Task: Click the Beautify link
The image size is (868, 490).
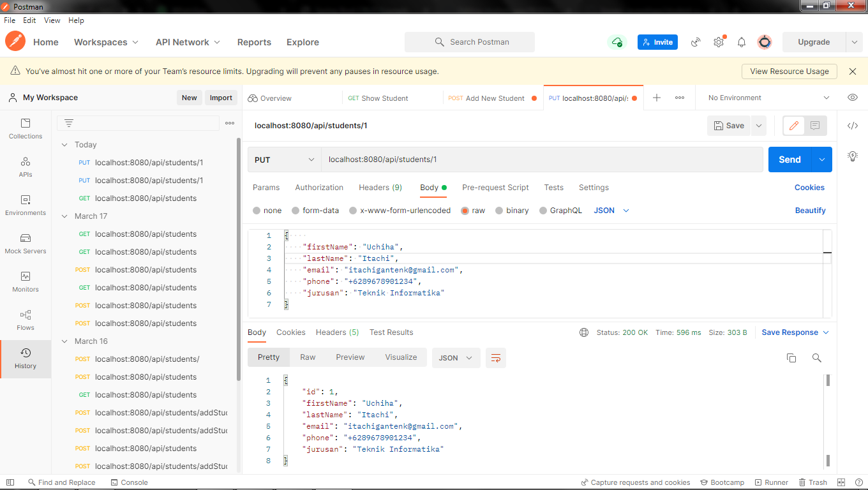Action: tap(811, 211)
